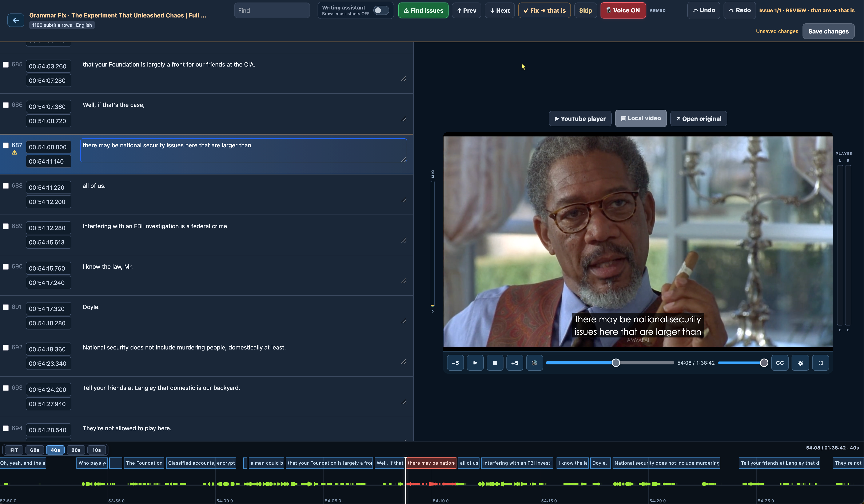Viewport: 864px width, 504px height.
Task: Tick the checkbox for row 693
Action: [x=6, y=388]
